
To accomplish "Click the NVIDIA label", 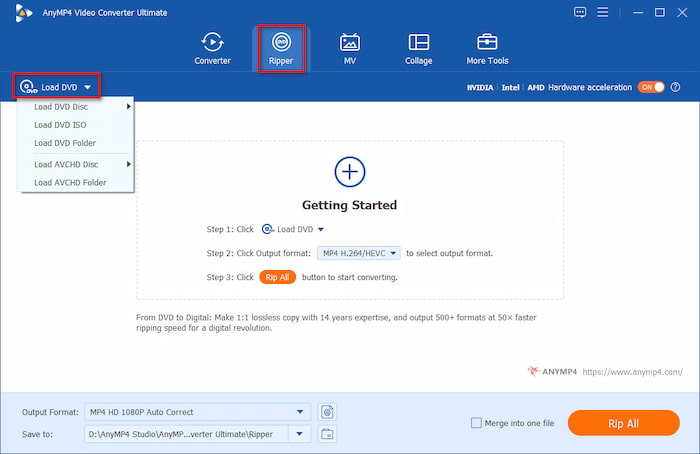I will click(x=480, y=87).
